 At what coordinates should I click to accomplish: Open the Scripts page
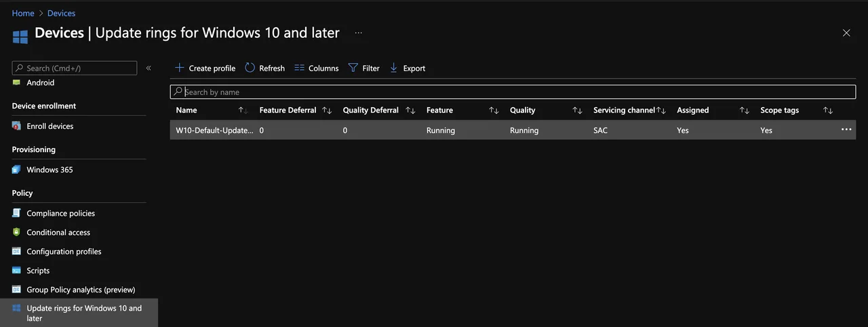click(x=38, y=270)
